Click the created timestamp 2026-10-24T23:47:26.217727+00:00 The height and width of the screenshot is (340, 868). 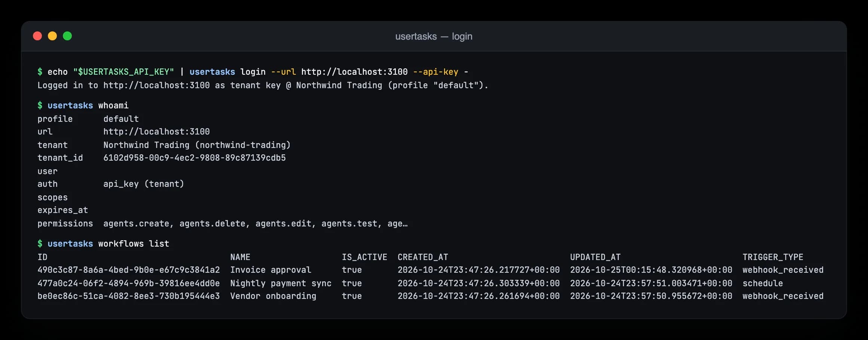479,270
